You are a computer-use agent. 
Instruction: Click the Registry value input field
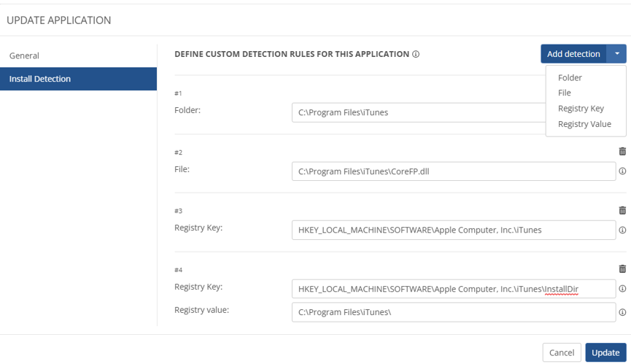click(452, 312)
